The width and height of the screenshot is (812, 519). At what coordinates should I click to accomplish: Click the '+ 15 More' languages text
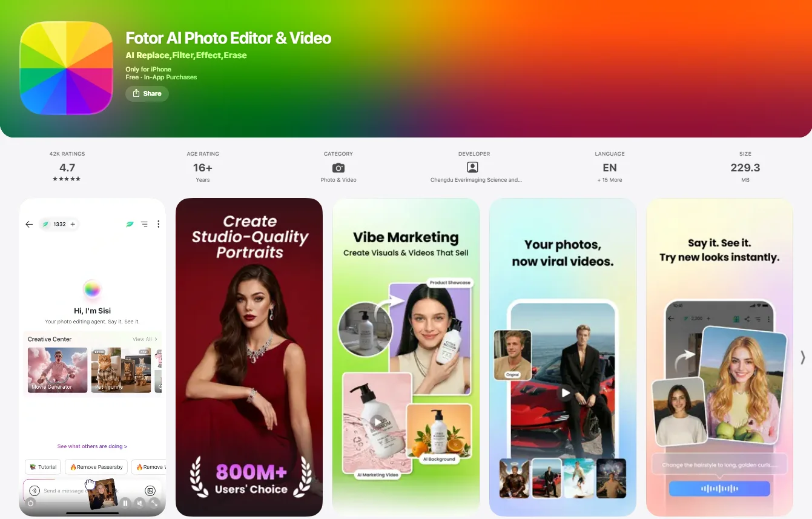610,180
